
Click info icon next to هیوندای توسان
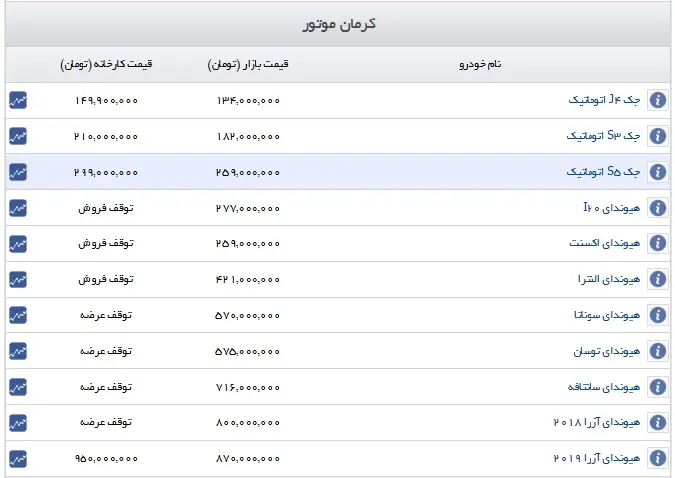tap(657, 351)
